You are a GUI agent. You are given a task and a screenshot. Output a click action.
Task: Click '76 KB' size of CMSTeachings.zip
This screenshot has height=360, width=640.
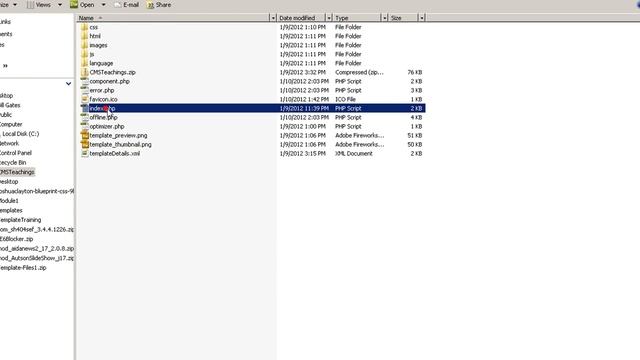tap(415, 72)
